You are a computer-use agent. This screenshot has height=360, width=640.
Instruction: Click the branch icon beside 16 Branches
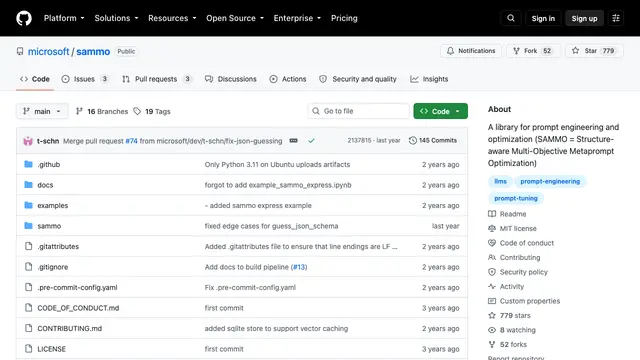[79, 111]
